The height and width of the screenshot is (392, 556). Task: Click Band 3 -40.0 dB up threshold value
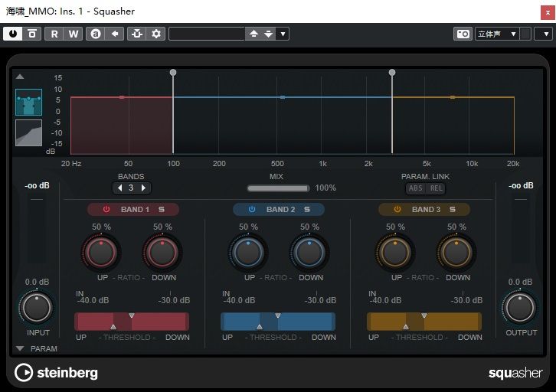pos(386,301)
